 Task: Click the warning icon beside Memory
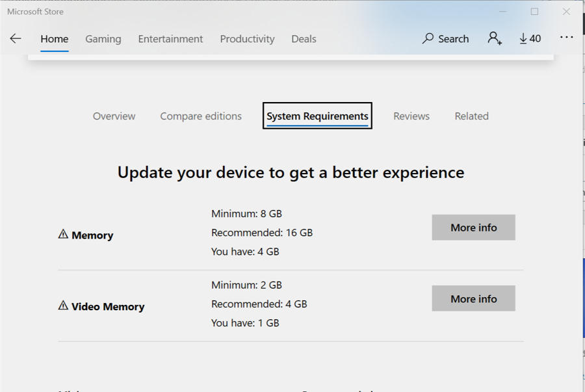pos(63,235)
